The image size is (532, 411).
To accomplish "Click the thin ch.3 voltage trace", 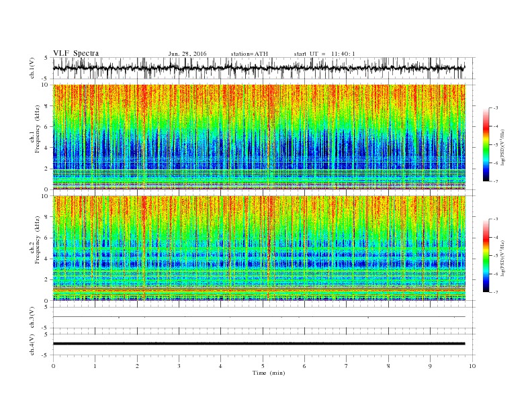I will click(259, 317).
